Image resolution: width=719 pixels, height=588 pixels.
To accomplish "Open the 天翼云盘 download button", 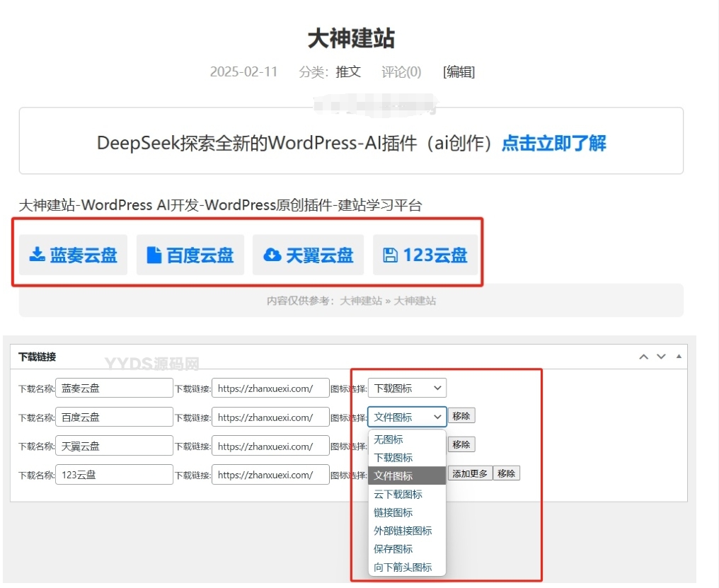I will pyautogui.click(x=308, y=255).
